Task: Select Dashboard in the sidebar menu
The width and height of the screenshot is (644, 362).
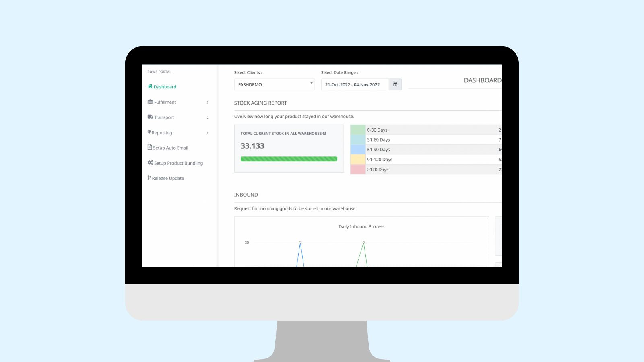Action: (x=165, y=86)
